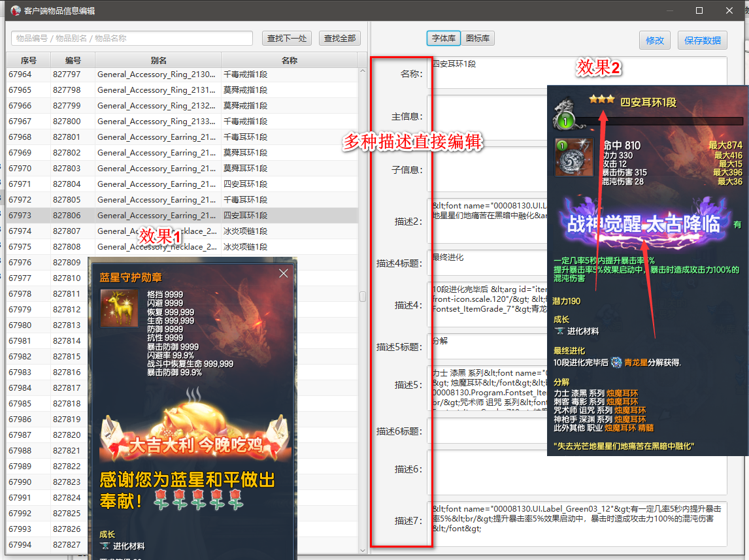Click the 青龙星 icon in 最终进化 text
This screenshot has height=560, width=749.
tap(616, 363)
